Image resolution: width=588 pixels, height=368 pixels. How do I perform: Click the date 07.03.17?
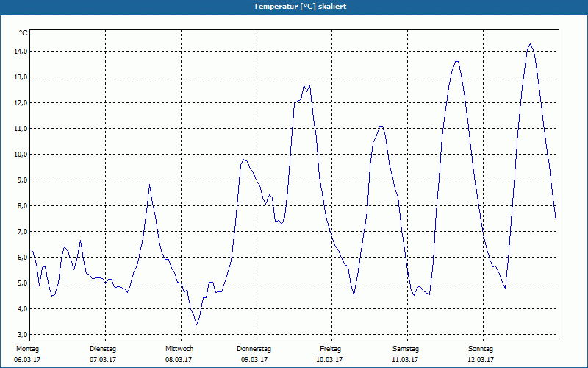(x=103, y=360)
